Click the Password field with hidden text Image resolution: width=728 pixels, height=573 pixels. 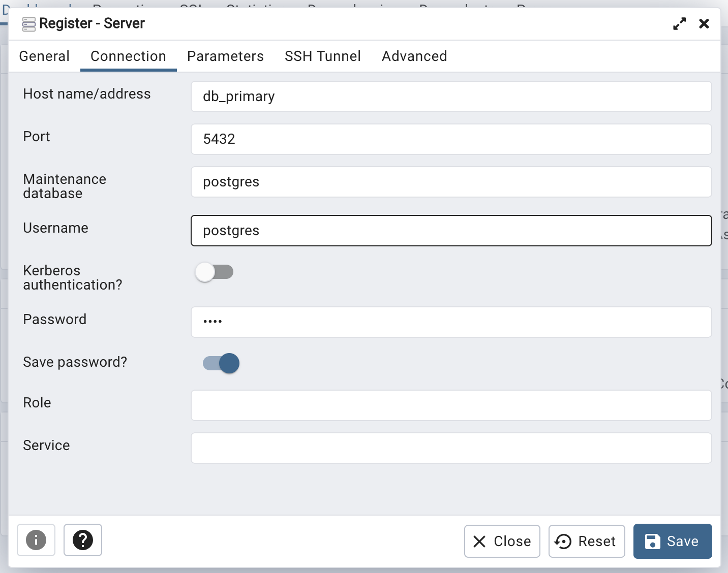[451, 322]
